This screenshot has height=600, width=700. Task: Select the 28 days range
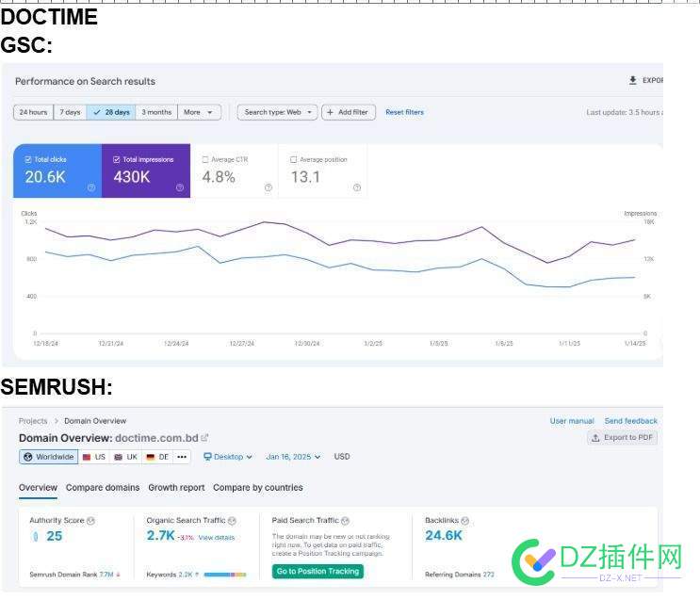(x=111, y=112)
